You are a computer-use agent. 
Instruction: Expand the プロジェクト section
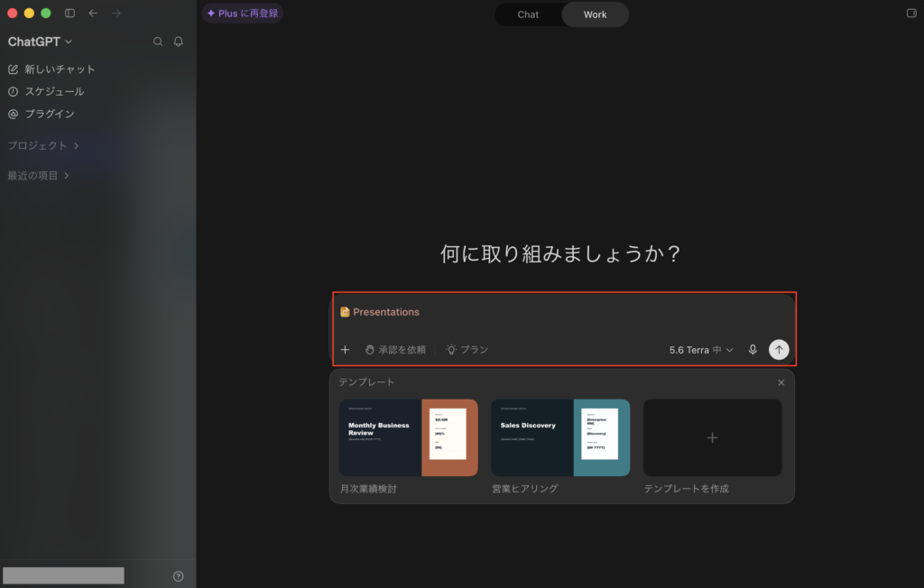pos(43,145)
